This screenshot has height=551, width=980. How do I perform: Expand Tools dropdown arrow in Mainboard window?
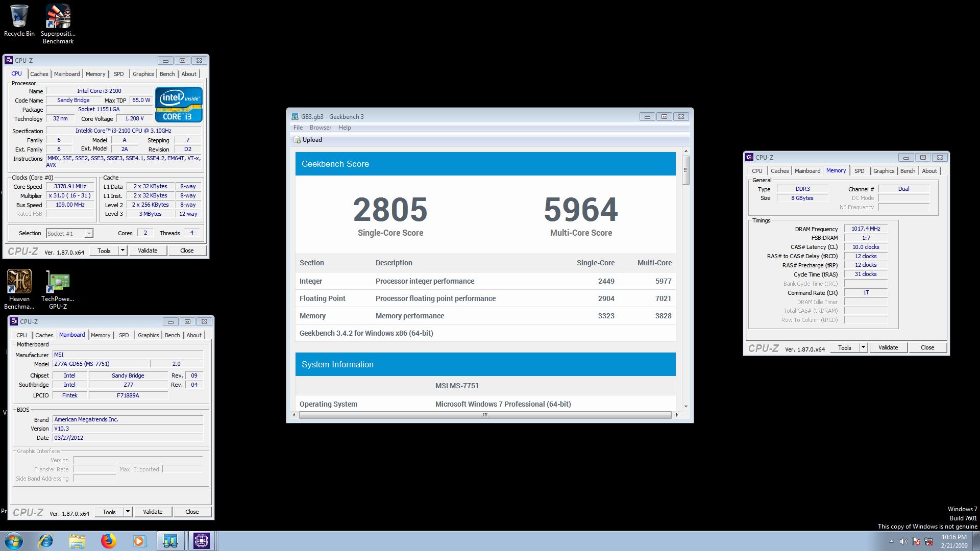[128, 512]
